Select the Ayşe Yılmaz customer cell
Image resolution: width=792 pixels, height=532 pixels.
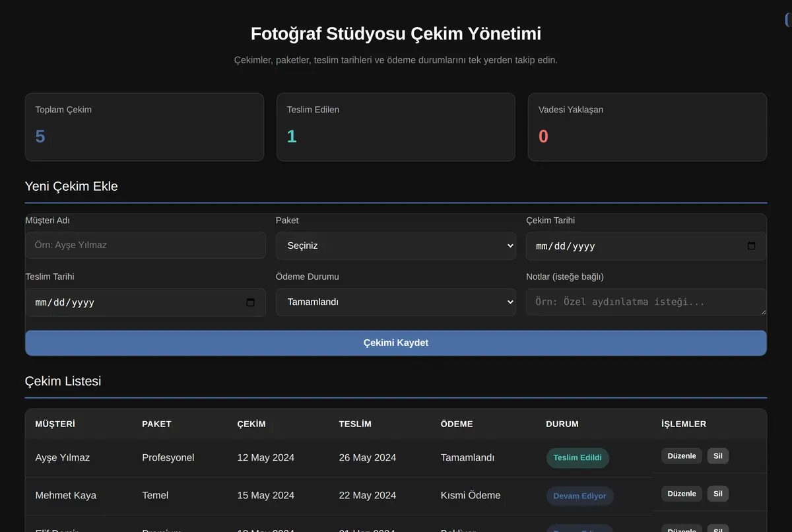click(63, 457)
